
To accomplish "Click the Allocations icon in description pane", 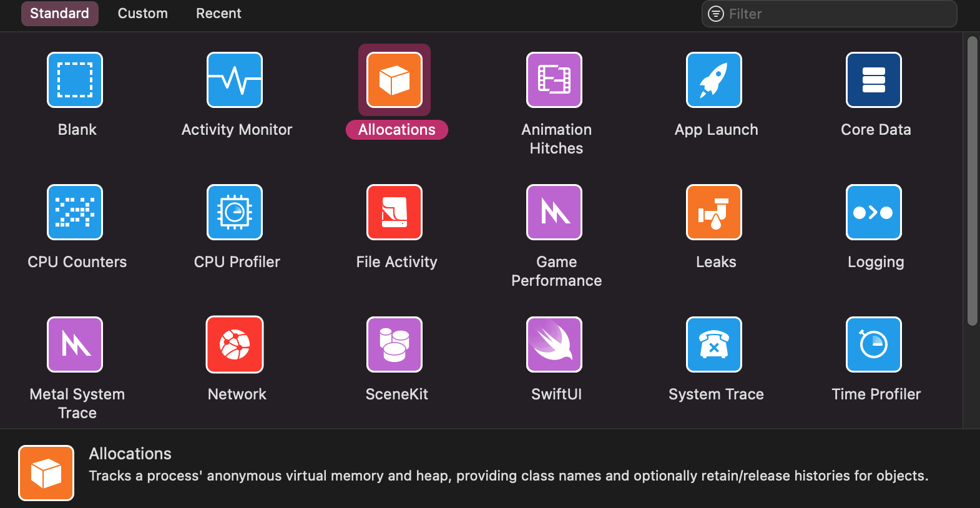I will pos(46,473).
